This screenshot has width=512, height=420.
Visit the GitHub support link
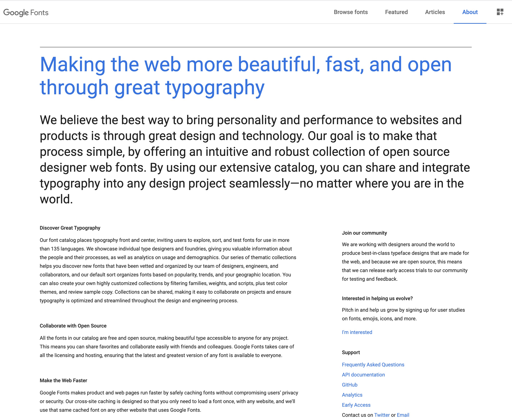[x=350, y=385]
